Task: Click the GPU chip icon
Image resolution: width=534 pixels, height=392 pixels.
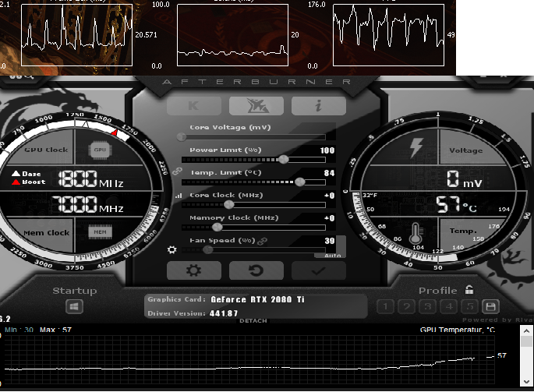Action: point(100,150)
